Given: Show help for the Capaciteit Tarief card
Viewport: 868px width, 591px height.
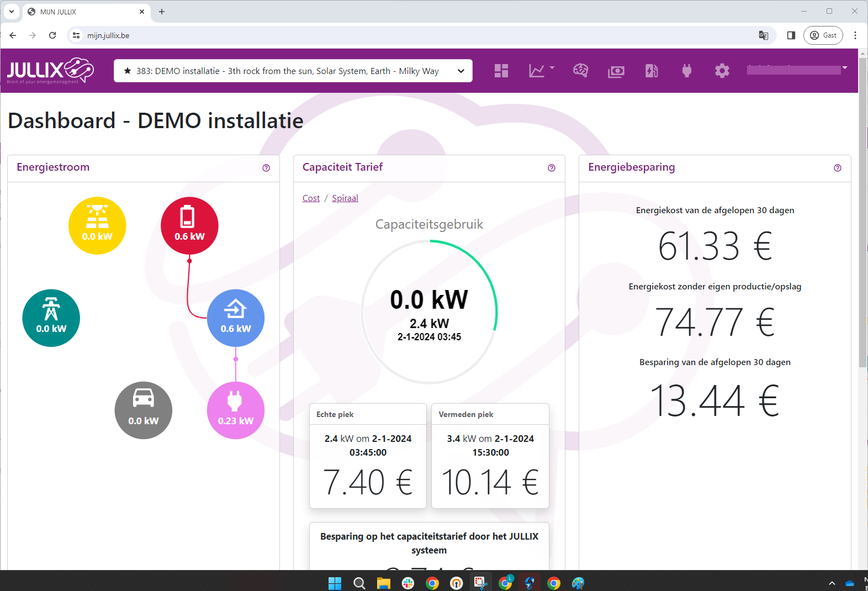Looking at the screenshot, I should click(551, 168).
